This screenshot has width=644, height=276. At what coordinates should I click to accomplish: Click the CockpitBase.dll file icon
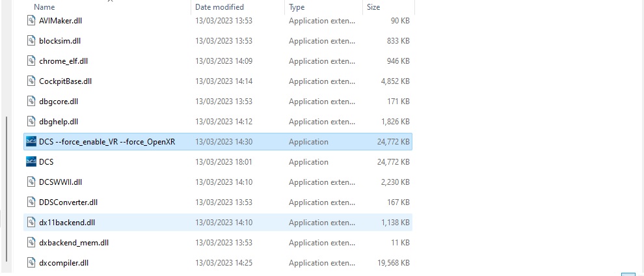click(x=31, y=81)
